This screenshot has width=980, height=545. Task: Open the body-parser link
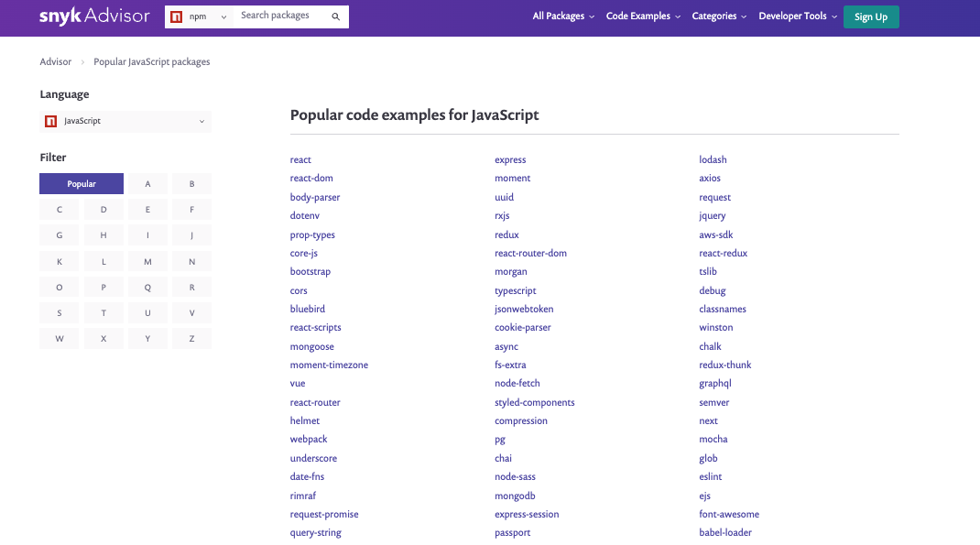[315, 197]
